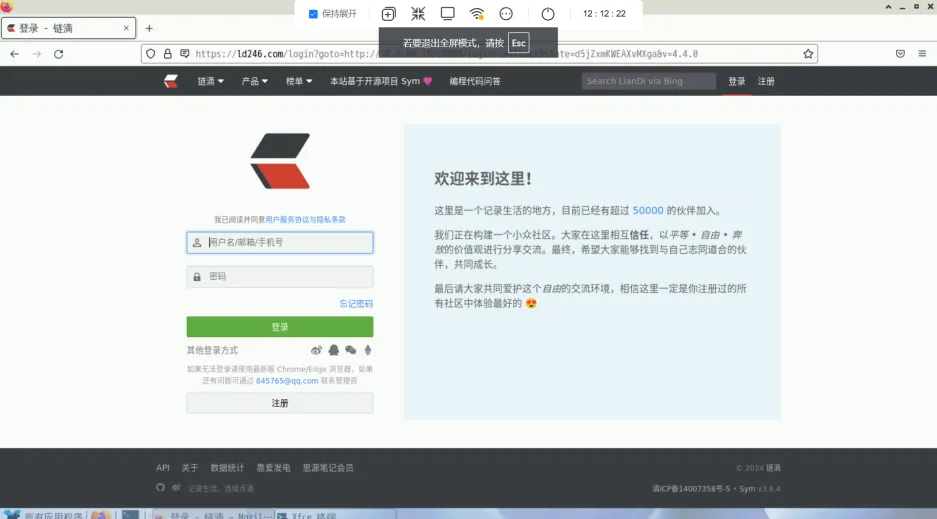Viewport: 937px width, 519px height.
Task: Open the more options ellipsis icon
Action: coord(506,14)
